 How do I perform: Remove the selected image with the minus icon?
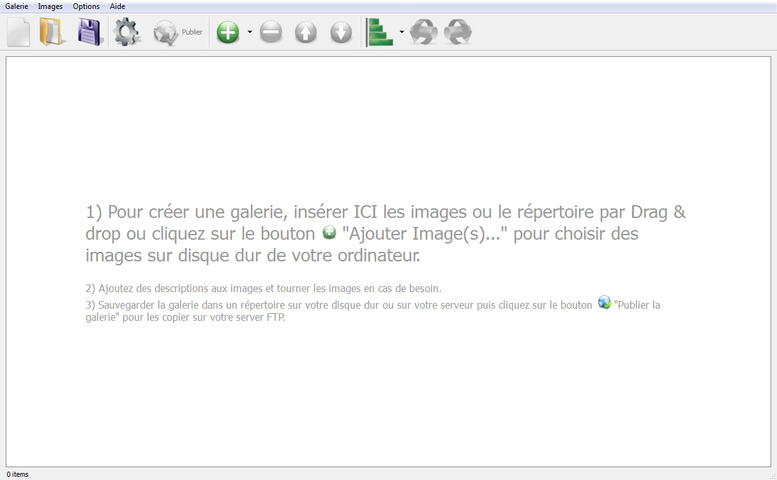coord(271,33)
